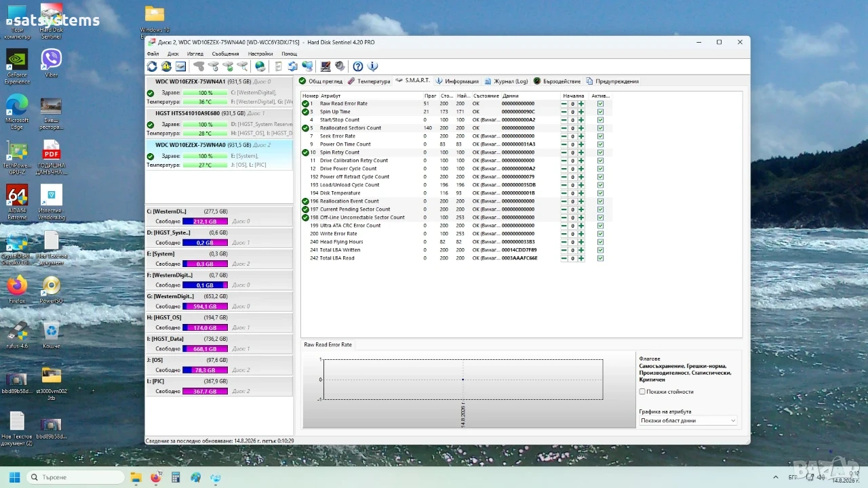Select rufus-4.6 desktop icon
The width and height of the screenshot is (868, 488).
(17, 335)
